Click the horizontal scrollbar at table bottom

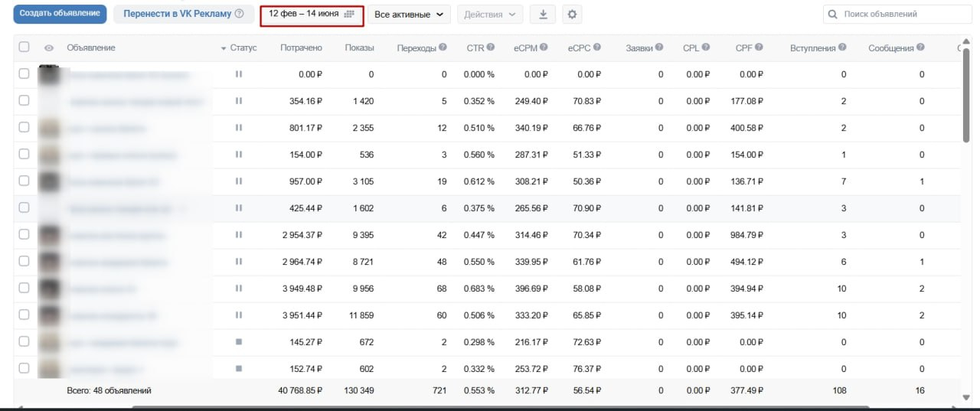pyautogui.click(x=501, y=407)
